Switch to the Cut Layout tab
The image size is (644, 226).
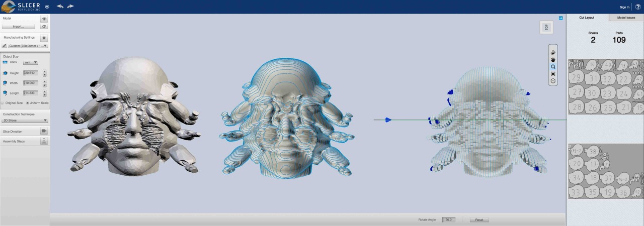[587, 18]
